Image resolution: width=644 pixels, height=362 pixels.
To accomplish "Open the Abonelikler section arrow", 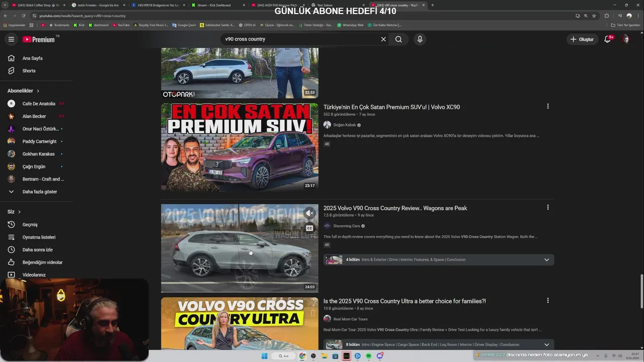I will (37, 91).
